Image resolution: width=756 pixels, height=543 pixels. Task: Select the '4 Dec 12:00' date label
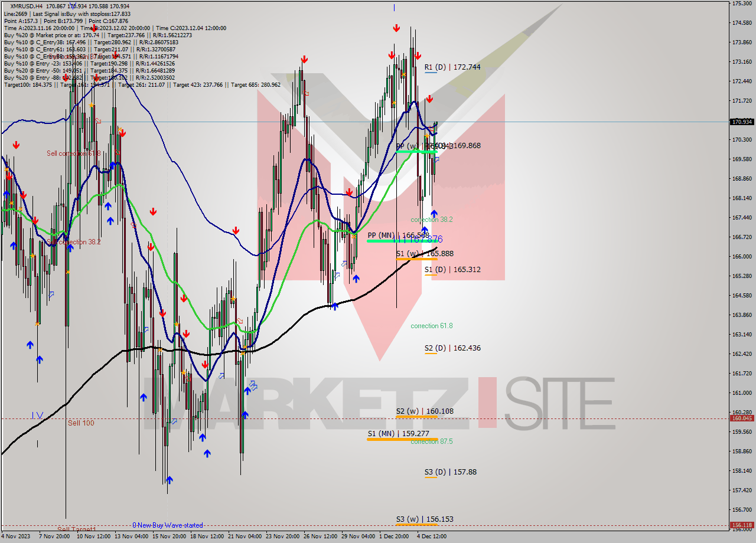coord(432,537)
